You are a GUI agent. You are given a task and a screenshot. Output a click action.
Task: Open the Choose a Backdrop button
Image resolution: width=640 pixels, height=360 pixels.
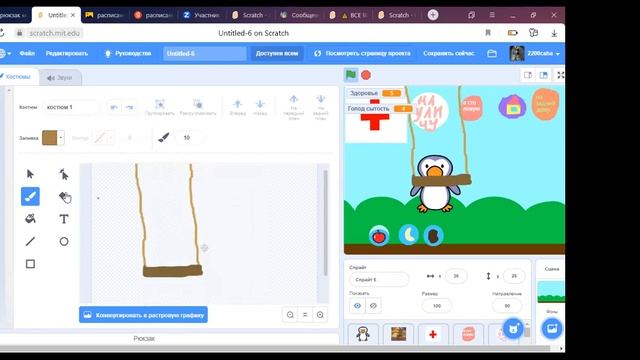(552, 329)
